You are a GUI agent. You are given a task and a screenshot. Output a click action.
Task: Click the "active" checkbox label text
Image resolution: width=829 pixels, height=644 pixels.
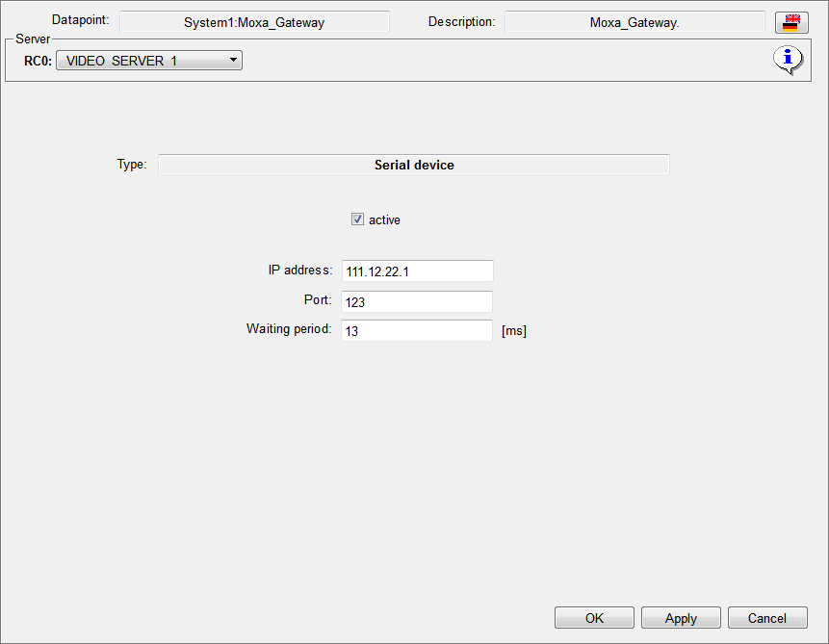click(x=384, y=220)
